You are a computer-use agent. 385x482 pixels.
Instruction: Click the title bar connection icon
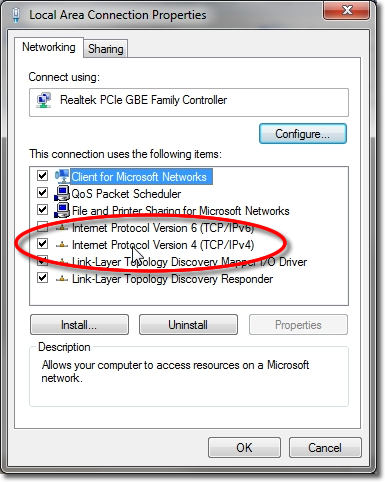tap(16, 15)
